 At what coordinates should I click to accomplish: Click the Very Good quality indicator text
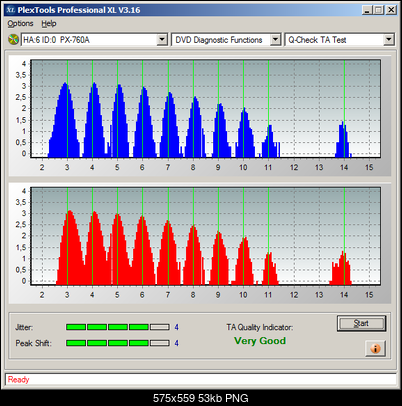tap(260, 341)
